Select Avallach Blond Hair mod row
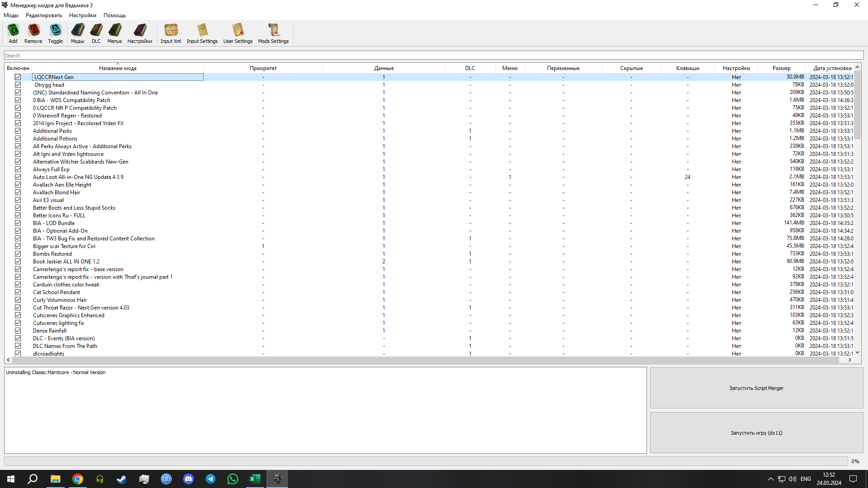868x488 pixels. coord(429,192)
